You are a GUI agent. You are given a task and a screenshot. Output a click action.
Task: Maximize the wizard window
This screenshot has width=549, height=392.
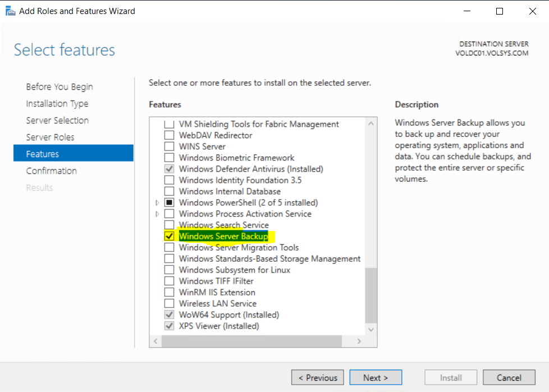(500, 11)
